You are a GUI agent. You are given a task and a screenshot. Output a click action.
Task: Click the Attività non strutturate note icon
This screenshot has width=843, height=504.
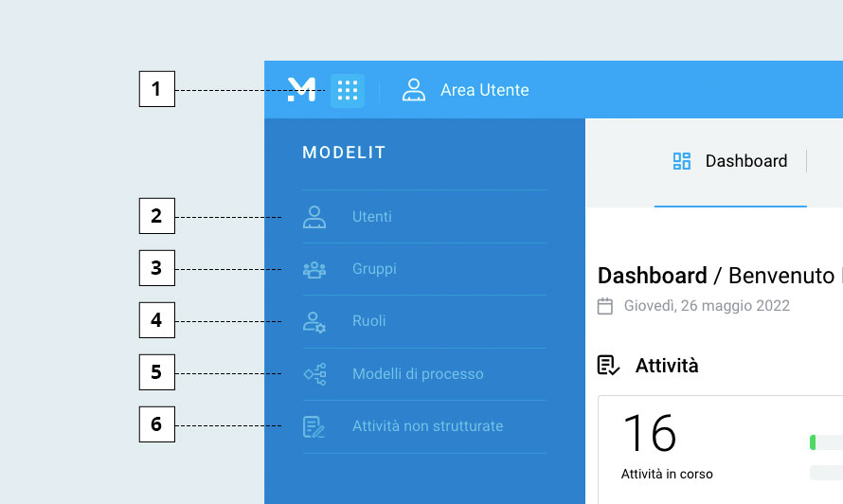point(314,426)
